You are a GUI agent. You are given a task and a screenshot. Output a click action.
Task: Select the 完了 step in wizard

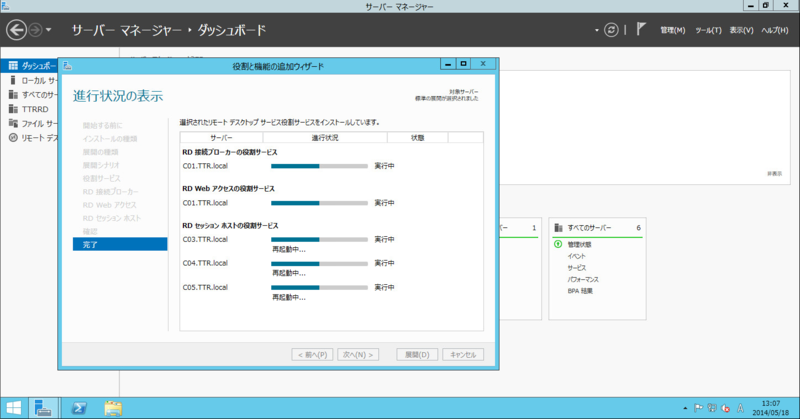(x=120, y=244)
